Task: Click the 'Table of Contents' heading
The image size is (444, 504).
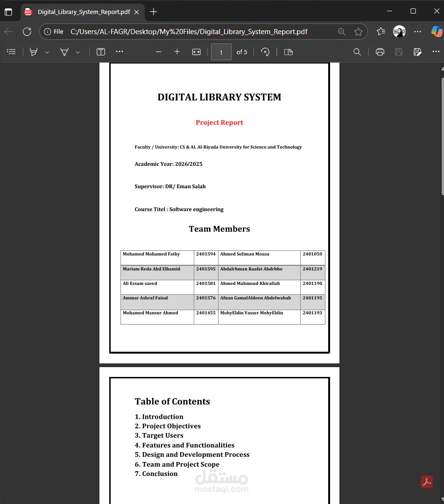Action: coord(172,401)
